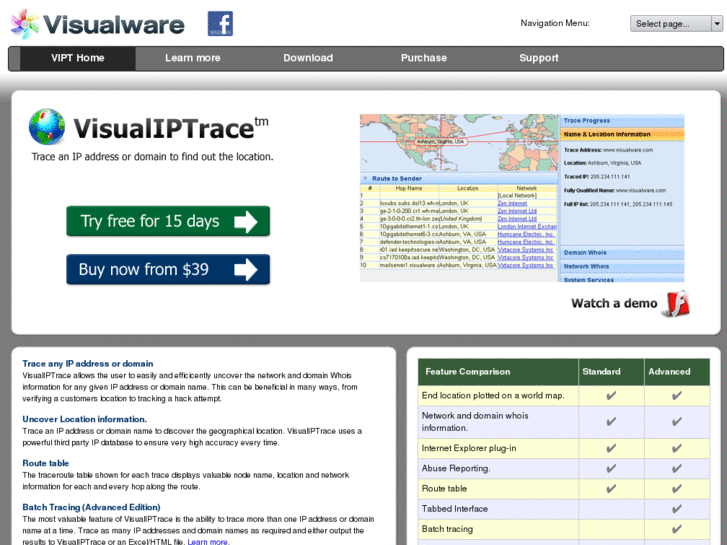Screen dimensions: 727x545
Task: Click the Advanced checkmark for Tabbed Interface
Action: (677, 509)
